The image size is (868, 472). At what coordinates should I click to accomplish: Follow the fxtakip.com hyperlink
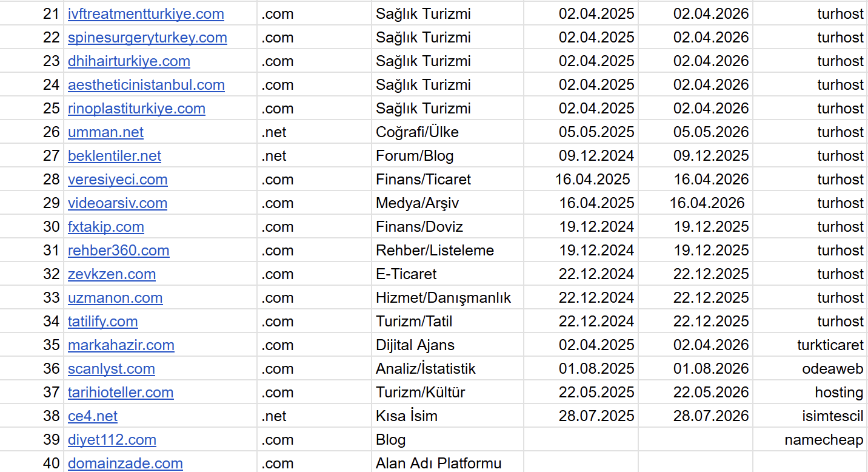coord(106,227)
